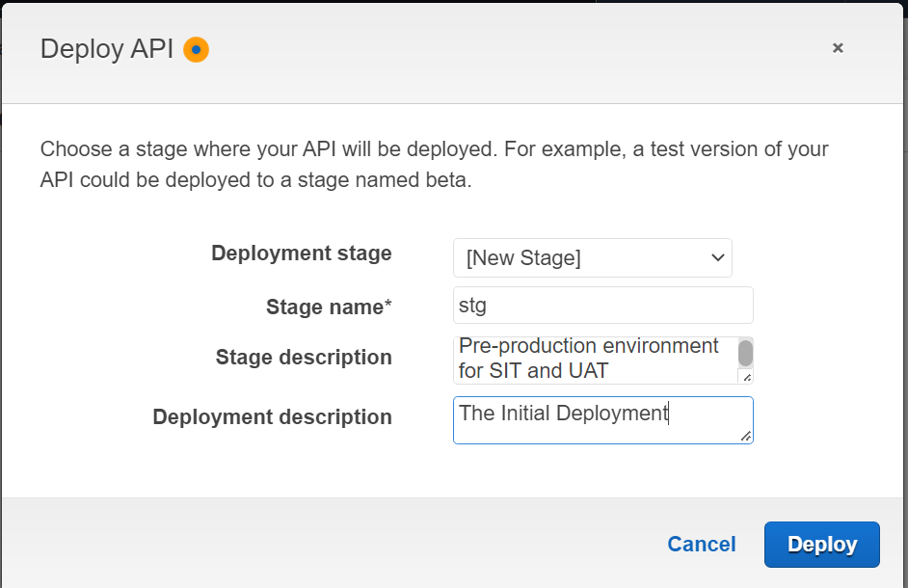Focus the Stage name field containing stg
The image size is (908, 588).
click(602, 306)
